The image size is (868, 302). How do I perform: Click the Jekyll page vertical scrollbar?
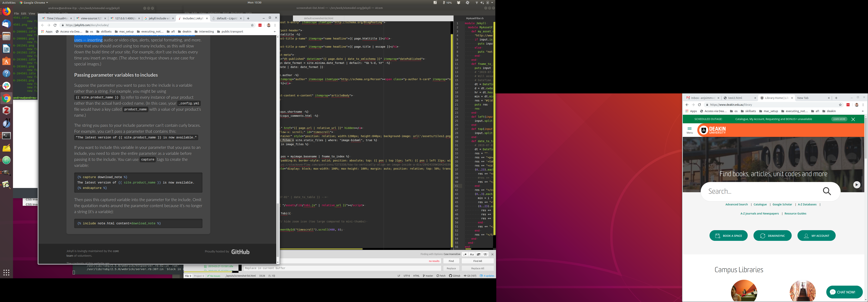click(278, 230)
